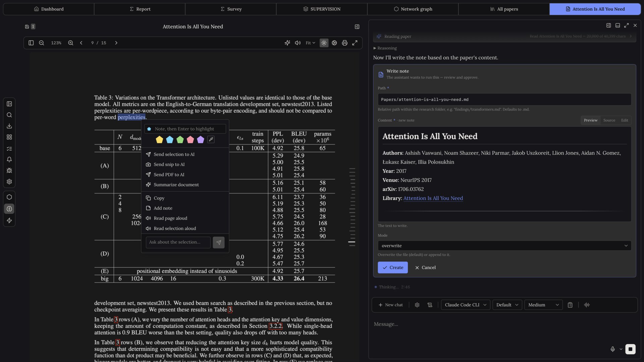Image resolution: width=644 pixels, height=362 pixels.
Task: Select the pink highlight color
Action: [x=190, y=139]
